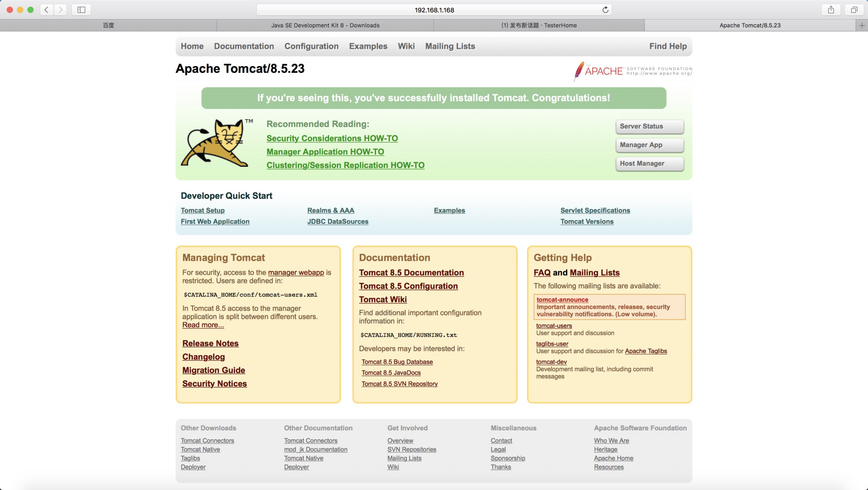This screenshot has width=868, height=490.
Task: Open Tomcat 8.5 Documentation link
Action: pos(411,273)
